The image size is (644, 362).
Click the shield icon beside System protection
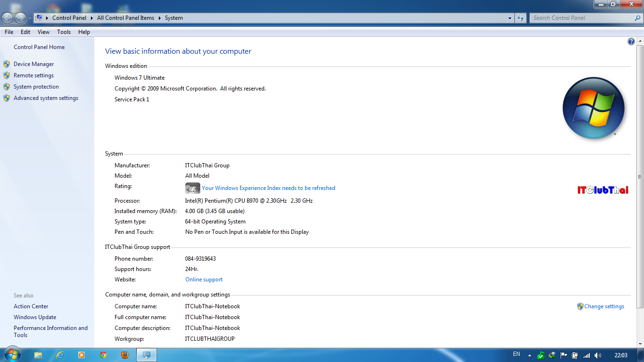(7, 87)
